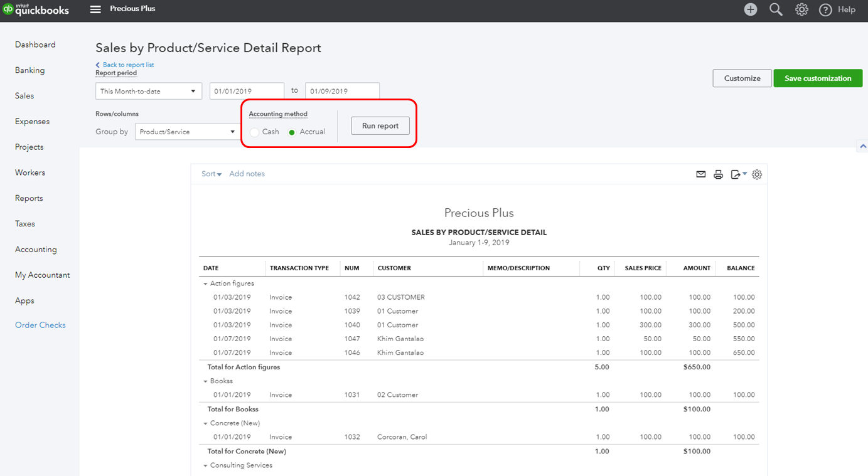The image size is (868, 476).
Task: Open Help from the question mark icon
Action: [x=825, y=9]
